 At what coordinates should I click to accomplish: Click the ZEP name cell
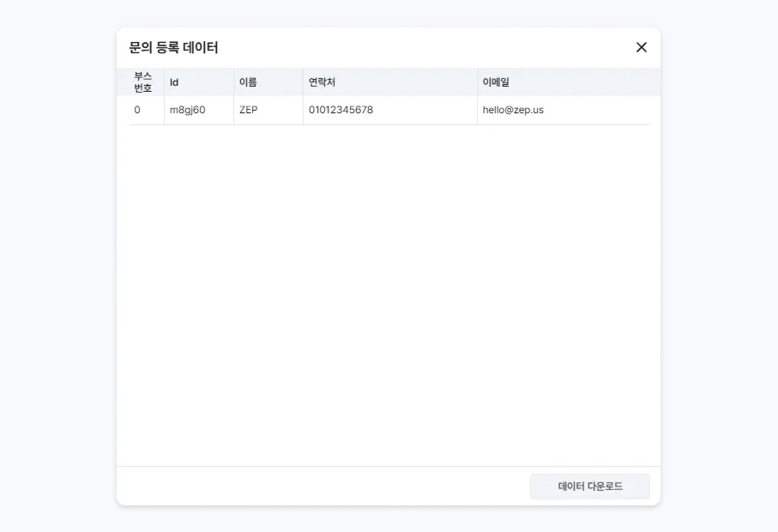249,110
